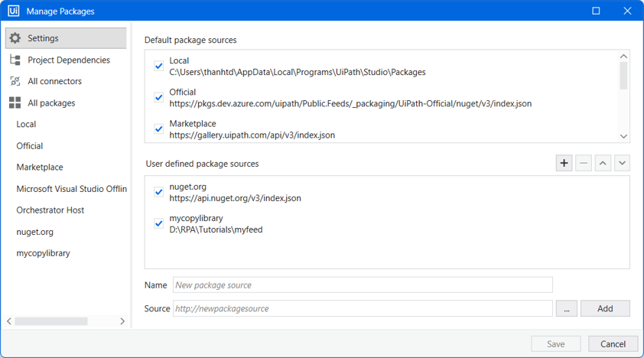The width and height of the screenshot is (644, 358).
Task: Click the Name input field
Action: [x=363, y=285]
